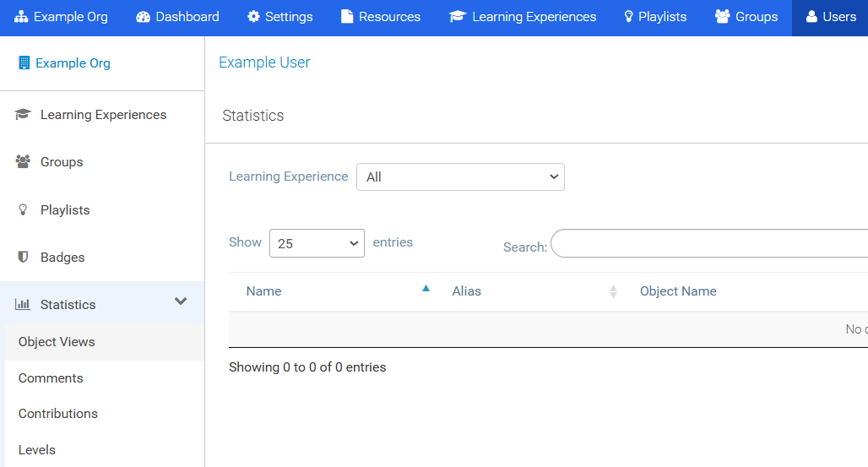Sort table by Alias column arrows
The height and width of the screenshot is (467, 868).
613,291
